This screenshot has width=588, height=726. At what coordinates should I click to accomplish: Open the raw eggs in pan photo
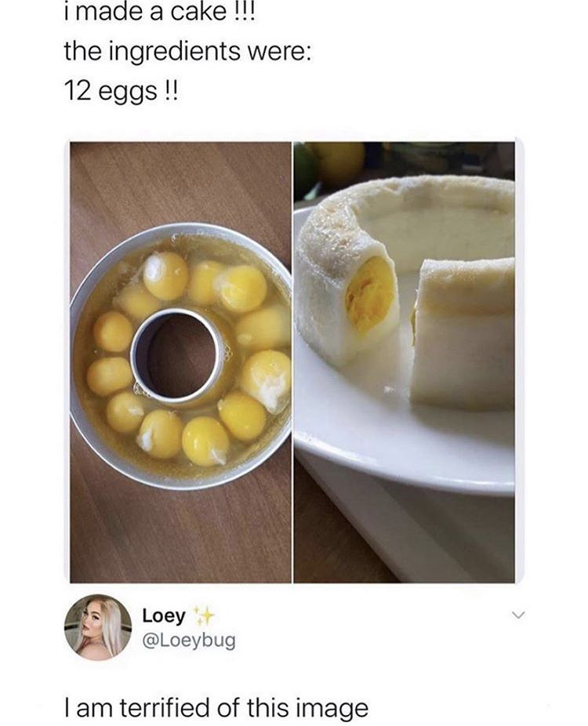pos(180,362)
